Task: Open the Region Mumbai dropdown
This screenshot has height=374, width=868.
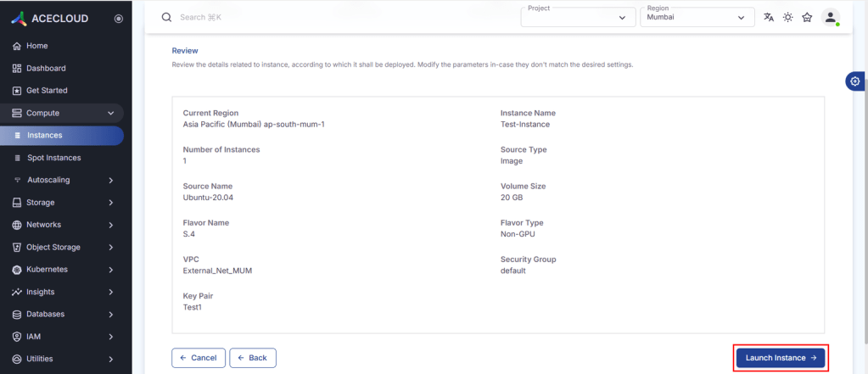Action: pyautogui.click(x=697, y=17)
